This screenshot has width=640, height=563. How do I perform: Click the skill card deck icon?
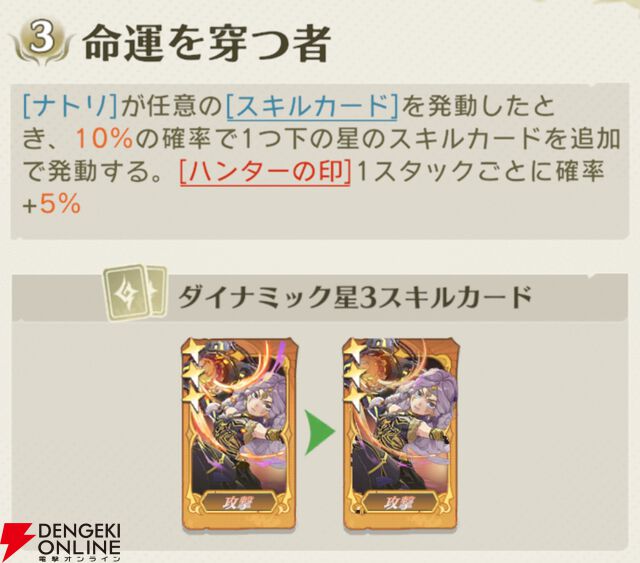tap(135, 292)
